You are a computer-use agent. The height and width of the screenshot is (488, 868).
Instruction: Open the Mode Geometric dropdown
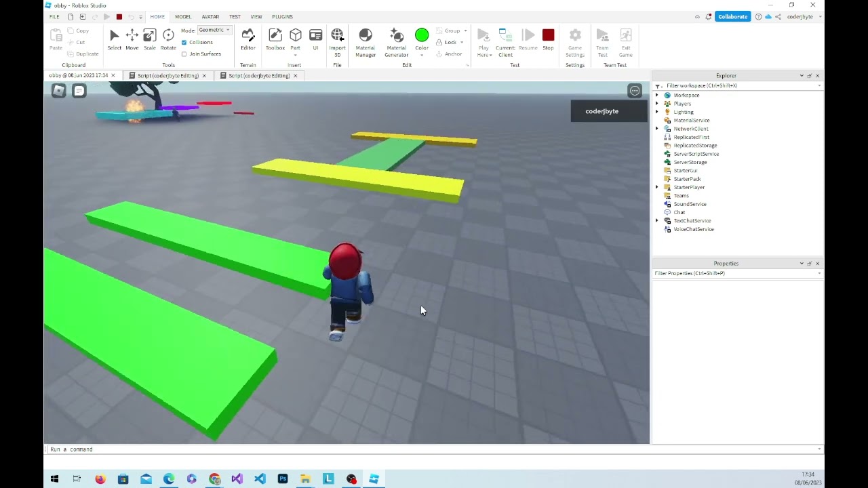[215, 30]
